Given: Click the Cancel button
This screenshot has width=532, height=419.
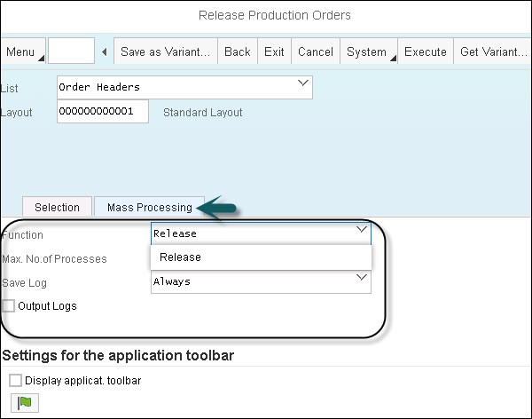Looking at the screenshot, I should [316, 51].
